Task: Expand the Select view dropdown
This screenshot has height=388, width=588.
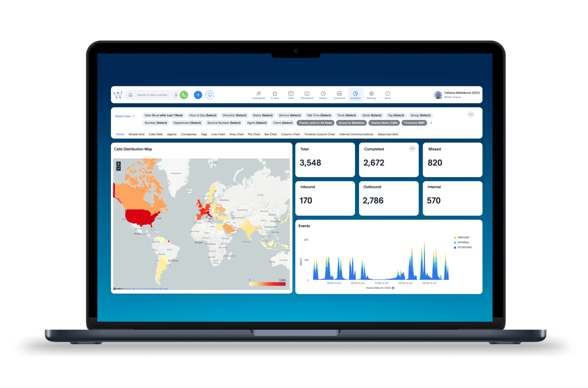Action: (125, 116)
